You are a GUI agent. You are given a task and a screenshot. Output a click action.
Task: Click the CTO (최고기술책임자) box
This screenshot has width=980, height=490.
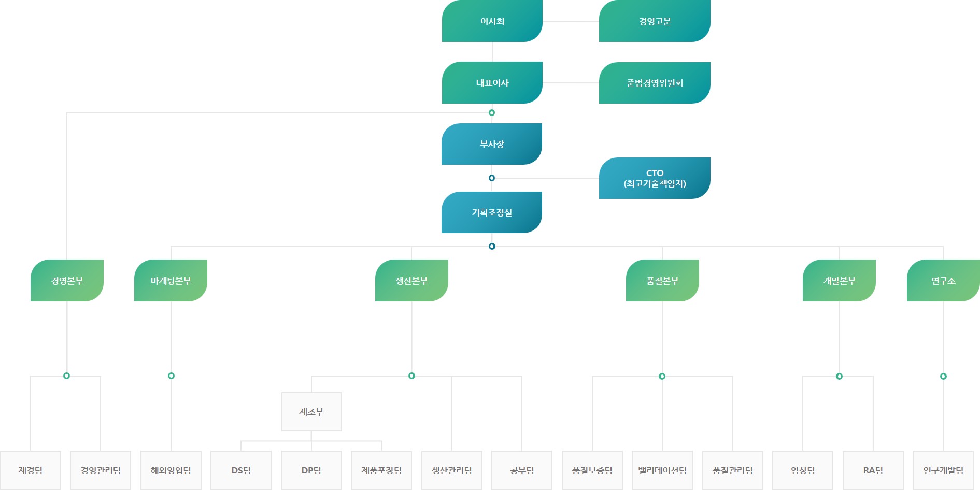click(x=654, y=178)
